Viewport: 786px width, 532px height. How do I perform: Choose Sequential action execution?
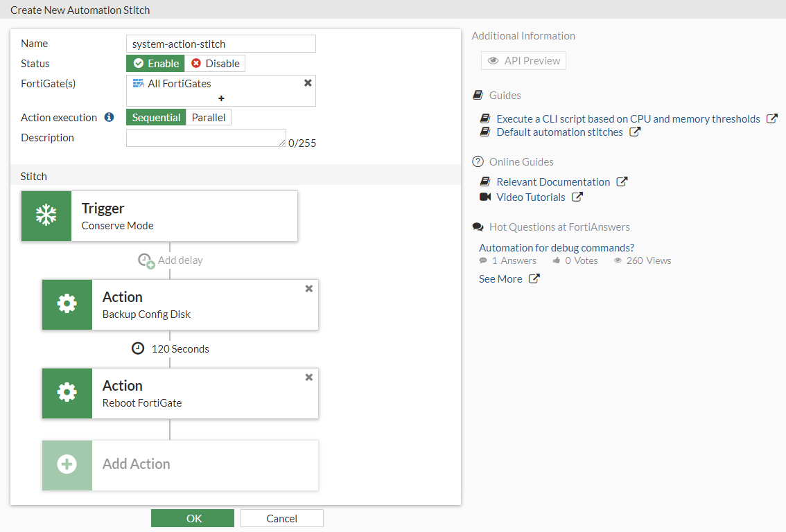click(x=156, y=118)
